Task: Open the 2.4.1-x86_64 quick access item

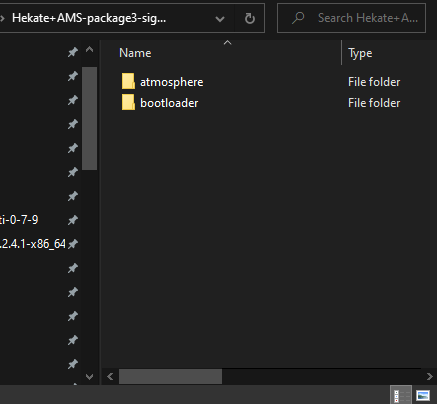Action: click(33, 244)
